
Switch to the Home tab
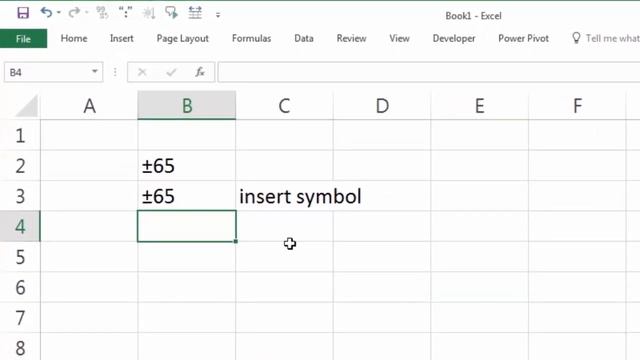pos(74,38)
